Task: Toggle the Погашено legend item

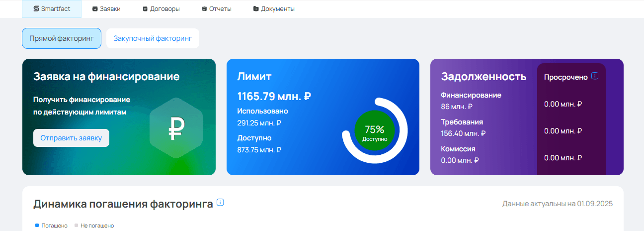Action: pos(51,226)
